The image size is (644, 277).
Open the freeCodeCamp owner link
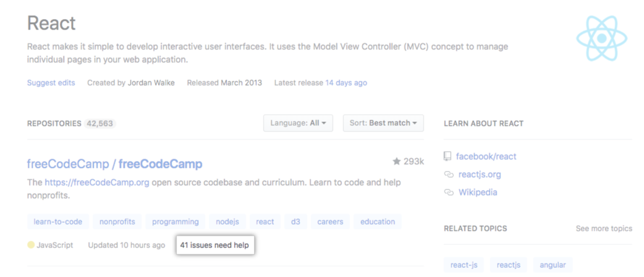click(68, 164)
